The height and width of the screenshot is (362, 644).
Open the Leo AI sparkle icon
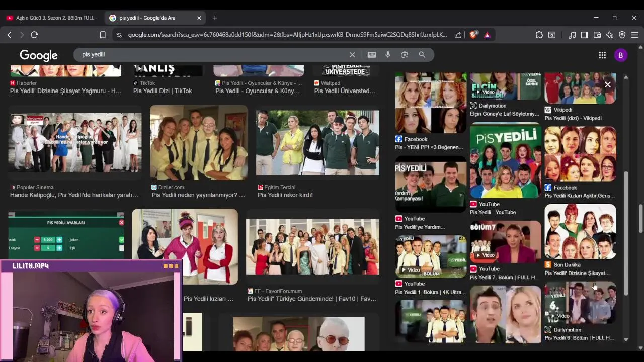point(610,35)
